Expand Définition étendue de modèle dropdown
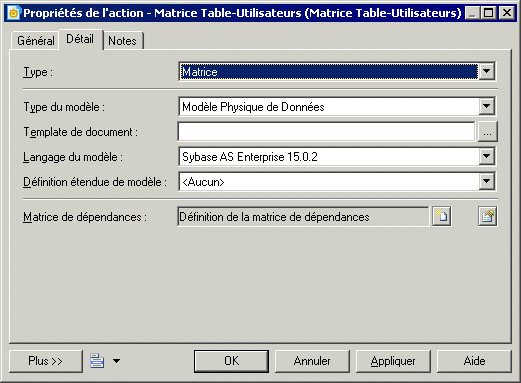This screenshot has height=383, width=521. pyautogui.click(x=486, y=182)
